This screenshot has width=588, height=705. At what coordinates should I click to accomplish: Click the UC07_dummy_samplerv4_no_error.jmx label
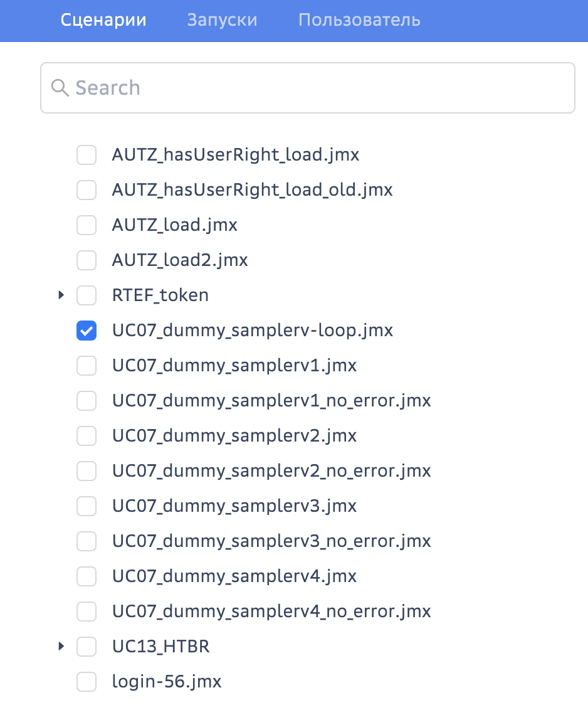click(271, 611)
